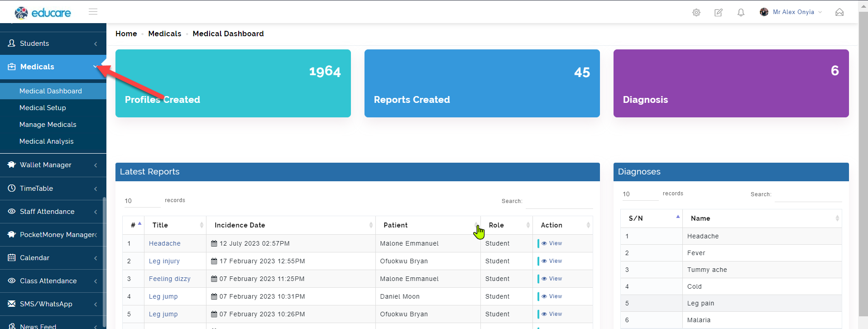Expand the Calendar chevron
This screenshot has height=329, width=868.
96,258
